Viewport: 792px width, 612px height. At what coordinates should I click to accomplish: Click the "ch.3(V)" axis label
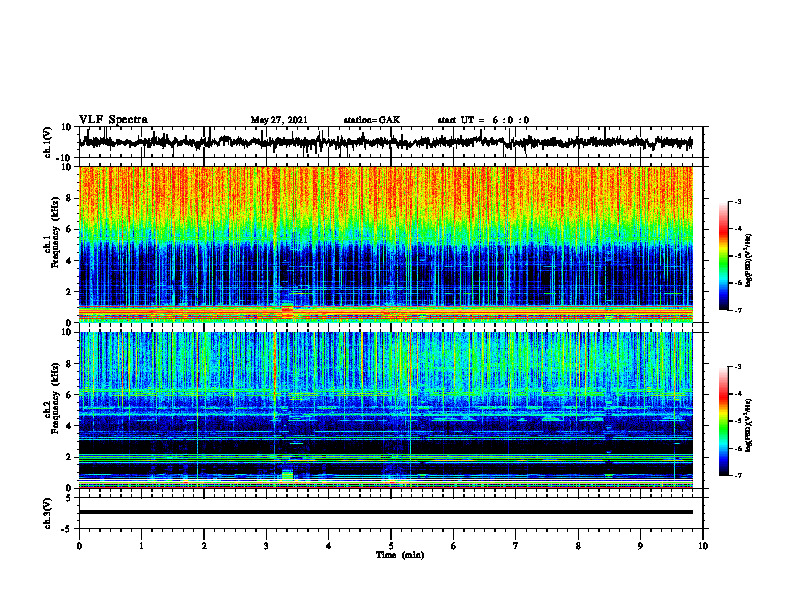(49, 514)
